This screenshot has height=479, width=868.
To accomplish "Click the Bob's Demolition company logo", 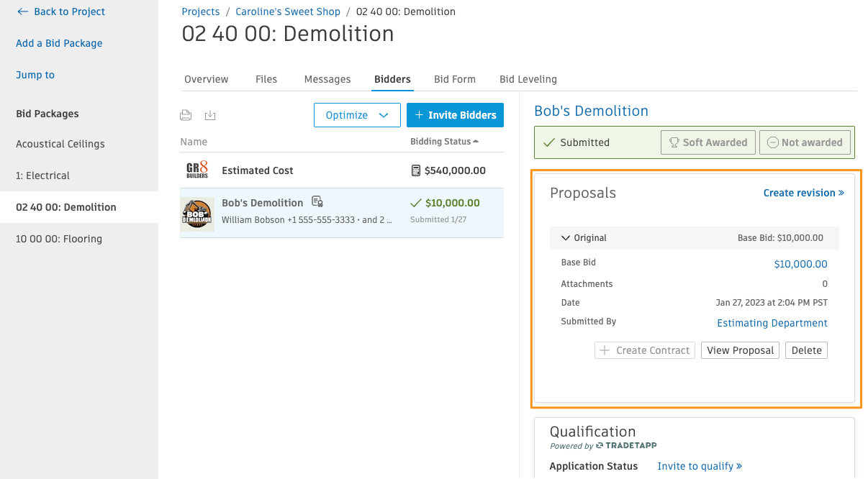I will pyautogui.click(x=196, y=214).
